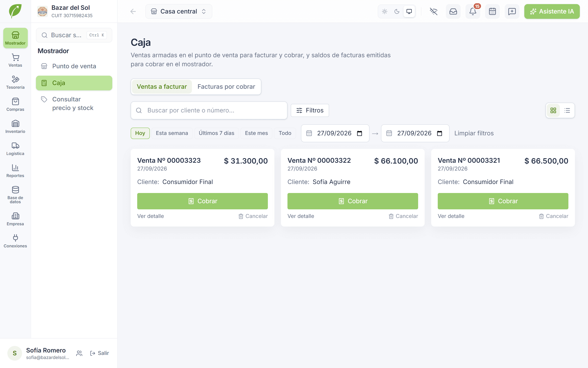This screenshot has height=368, width=588.
Task: Switch to Facturas por cobrar tab
Action: pyautogui.click(x=226, y=87)
